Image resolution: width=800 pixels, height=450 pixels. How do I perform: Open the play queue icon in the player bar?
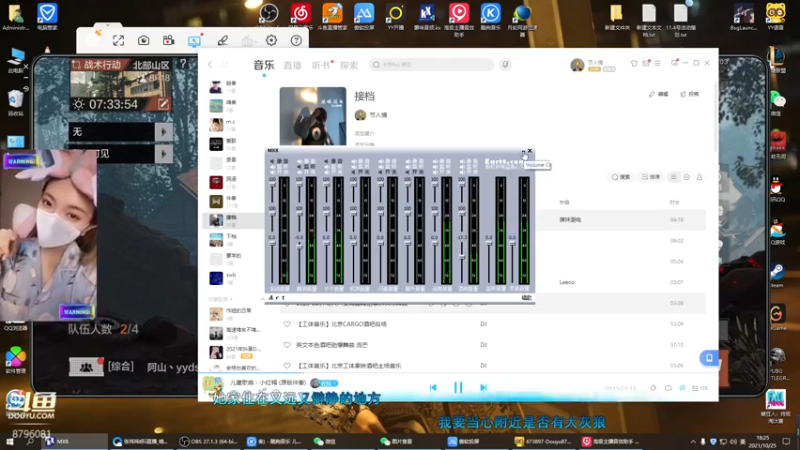[699, 388]
